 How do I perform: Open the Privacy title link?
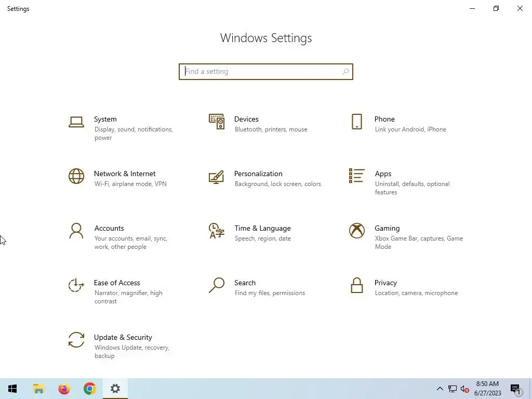385,283
